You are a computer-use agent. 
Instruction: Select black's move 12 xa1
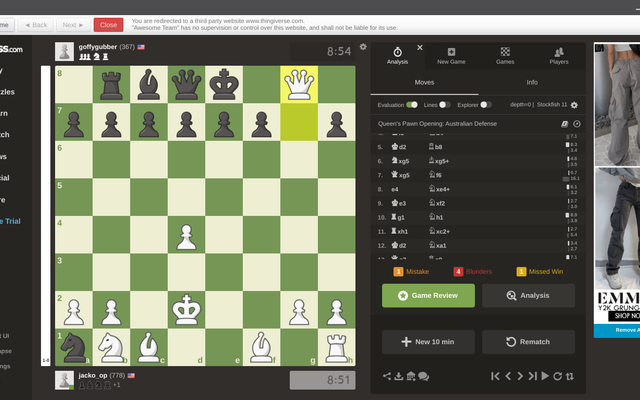pos(437,246)
